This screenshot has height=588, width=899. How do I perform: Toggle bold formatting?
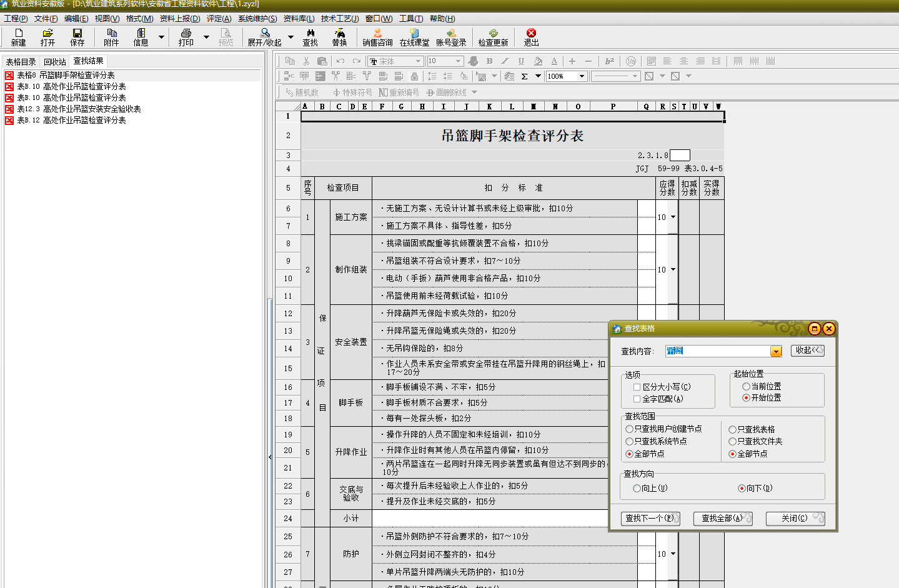pyautogui.click(x=489, y=61)
